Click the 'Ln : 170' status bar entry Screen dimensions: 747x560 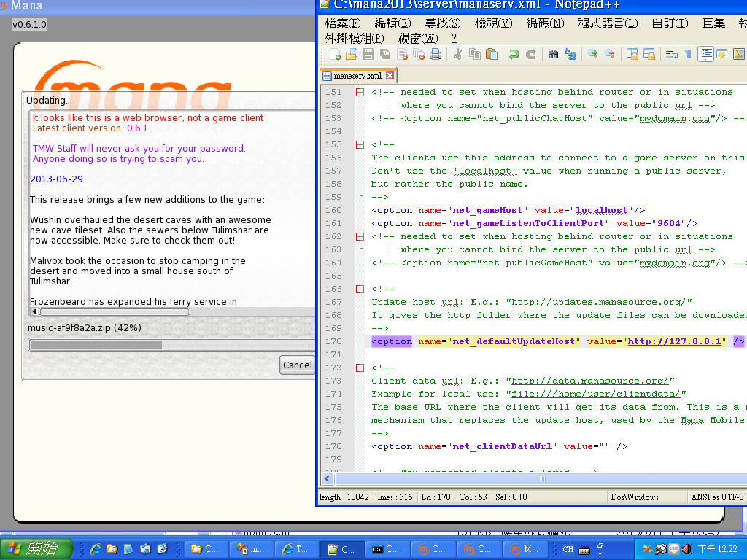pos(436,497)
